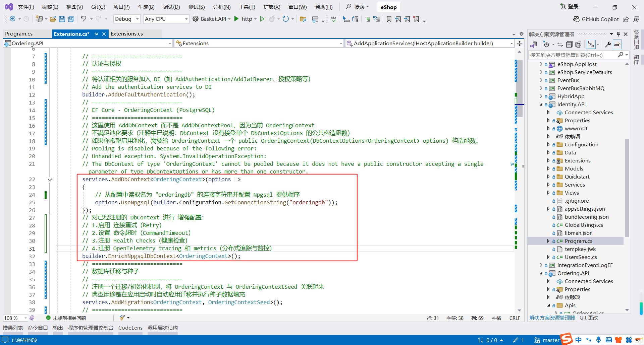Switch input method via the 中 taskbar indicator
644x345 pixels.
click(x=578, y=340)
